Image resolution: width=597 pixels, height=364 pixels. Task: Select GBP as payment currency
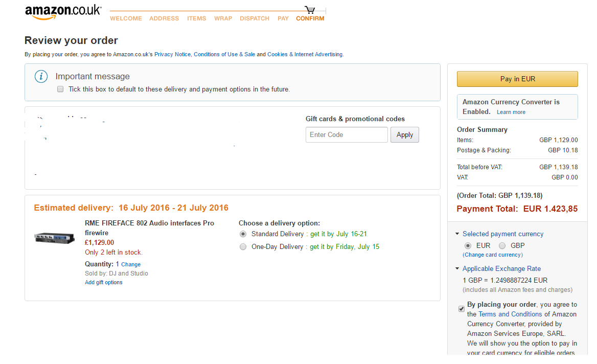502,245
